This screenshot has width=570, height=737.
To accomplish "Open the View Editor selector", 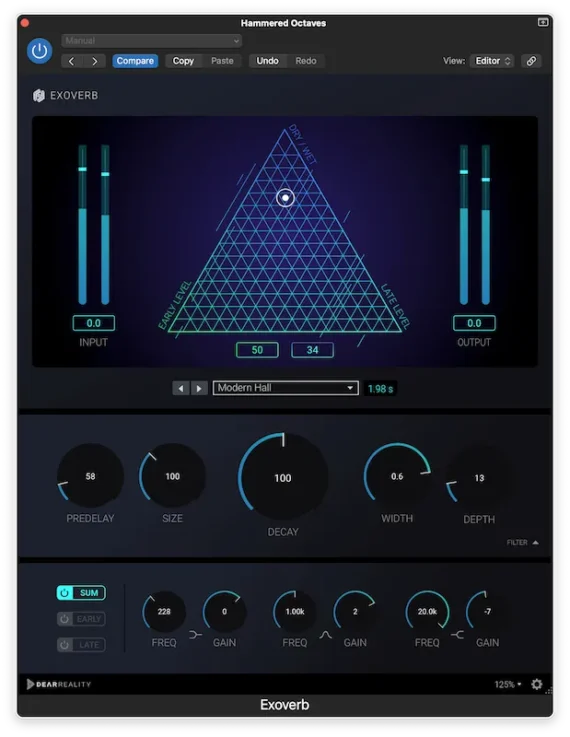I will click(492, 61).
